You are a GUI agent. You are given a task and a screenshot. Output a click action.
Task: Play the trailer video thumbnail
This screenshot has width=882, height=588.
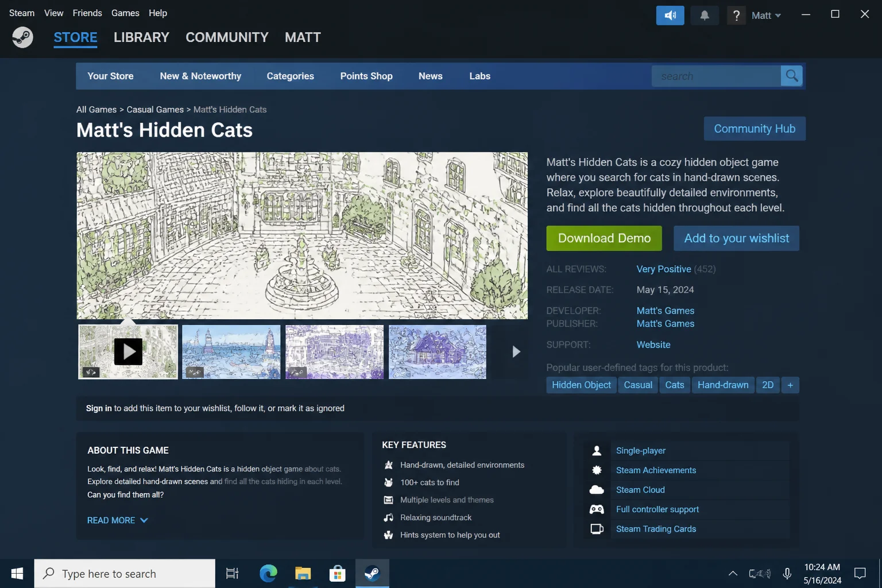point(128,352)
